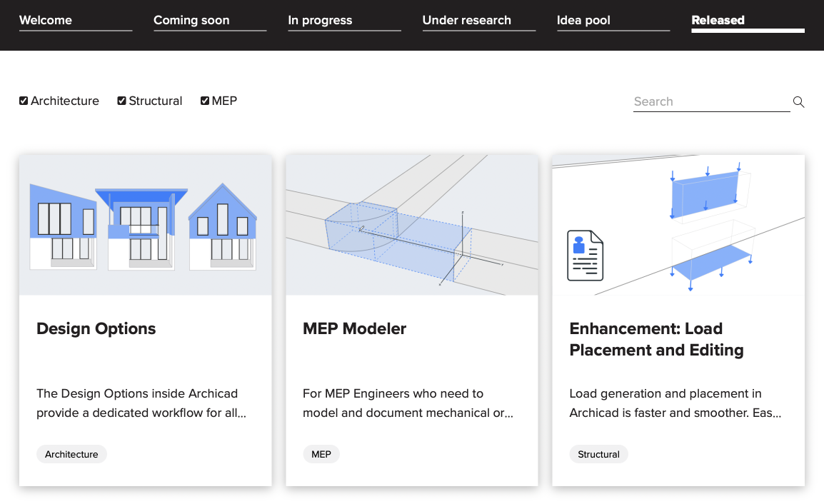Image resolution: width=824 pixels, height=504 pixels.
Task: Click the Structural tag on Load Placement card
Action: (x=598, y=454)
